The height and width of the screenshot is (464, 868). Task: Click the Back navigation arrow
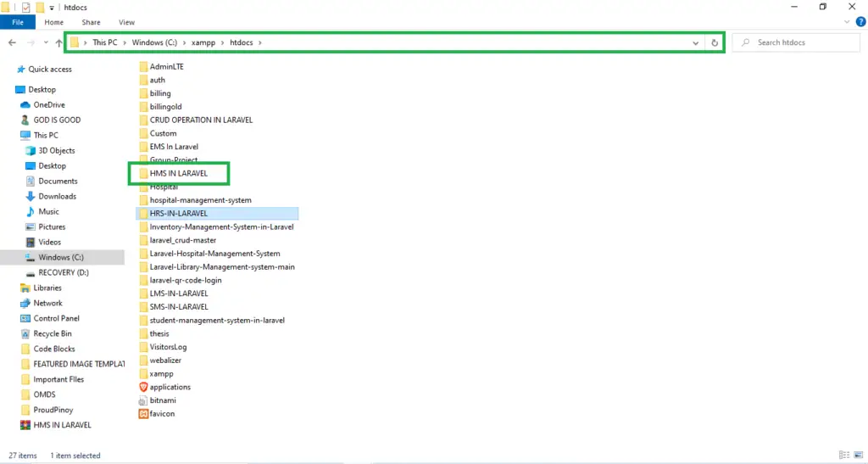tap(12, 42)
